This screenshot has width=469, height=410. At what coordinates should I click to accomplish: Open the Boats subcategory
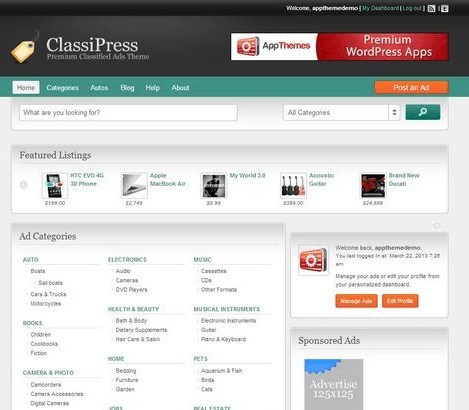click(x=38, y=271)
